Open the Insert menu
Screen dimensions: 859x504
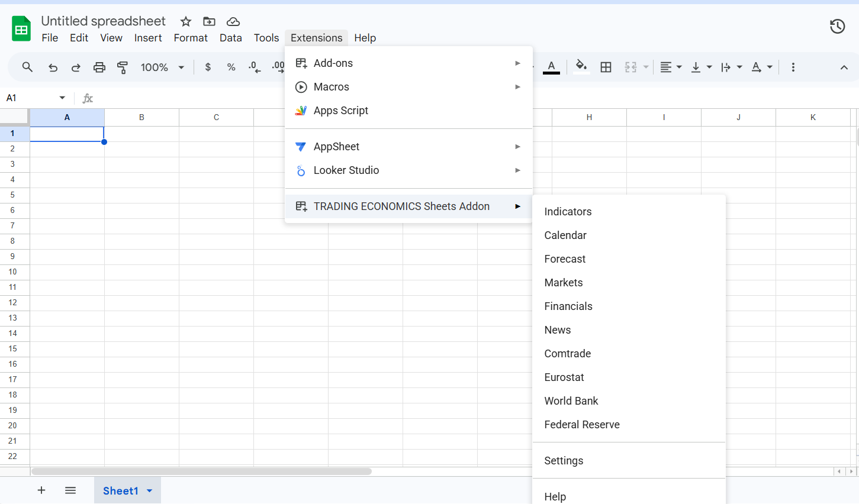(x=148, y=38)
